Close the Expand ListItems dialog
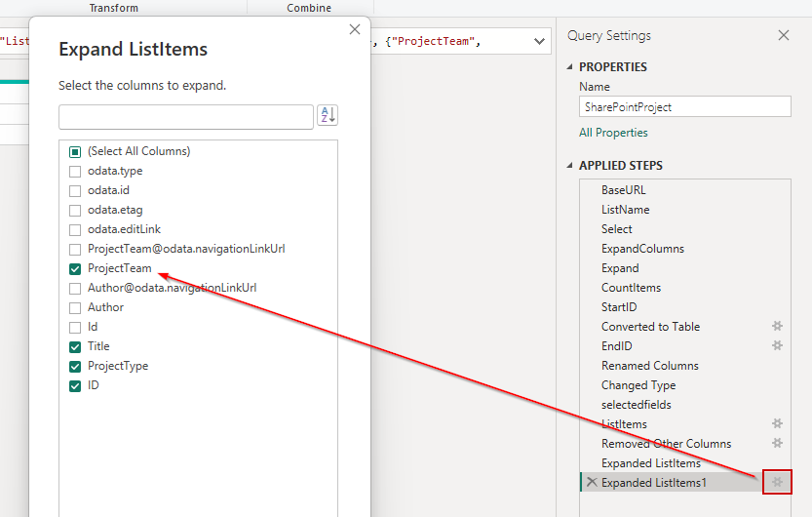The width and height of the screenshot is (812, 517). [355, 30]
